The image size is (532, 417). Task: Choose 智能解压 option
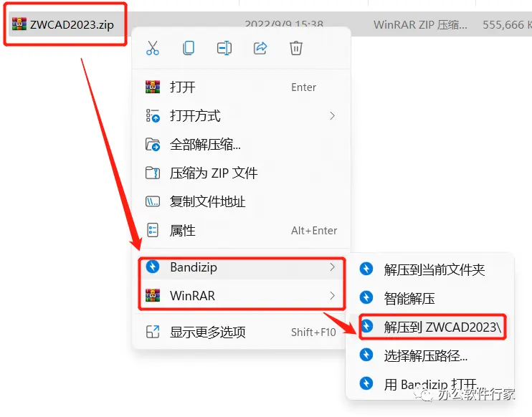point(430,298)
